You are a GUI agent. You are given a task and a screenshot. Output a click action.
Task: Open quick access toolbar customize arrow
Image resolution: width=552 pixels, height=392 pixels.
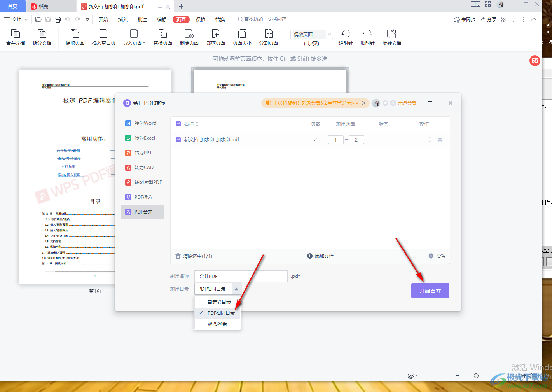pyautogui.click(x=87, y=19)
